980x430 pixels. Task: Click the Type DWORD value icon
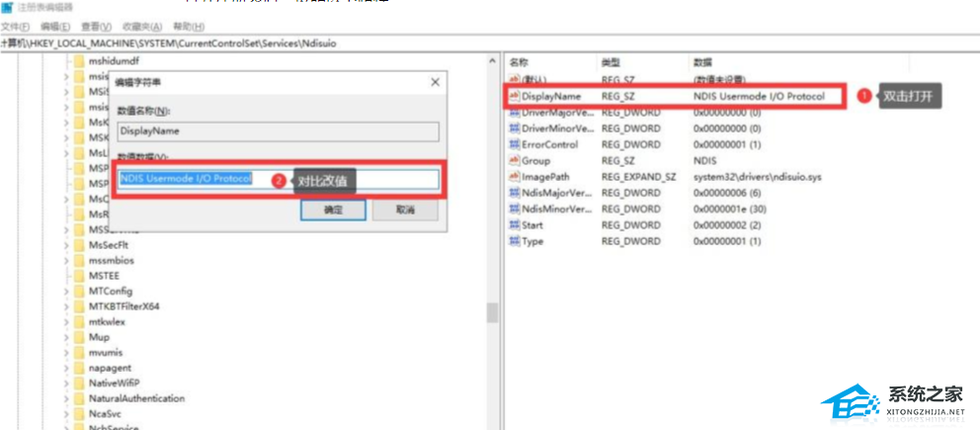click(x=515, y=241)
